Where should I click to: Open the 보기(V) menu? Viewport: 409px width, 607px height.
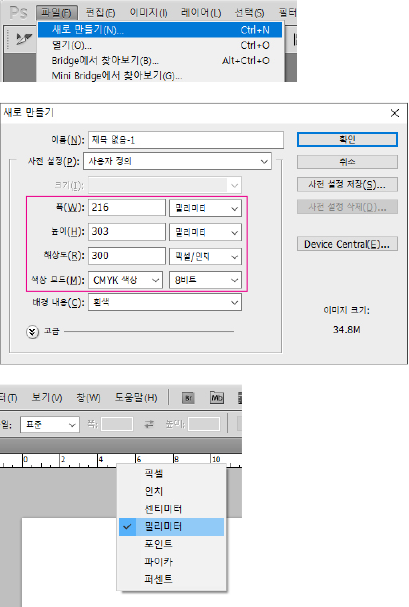tap(47, 398)
